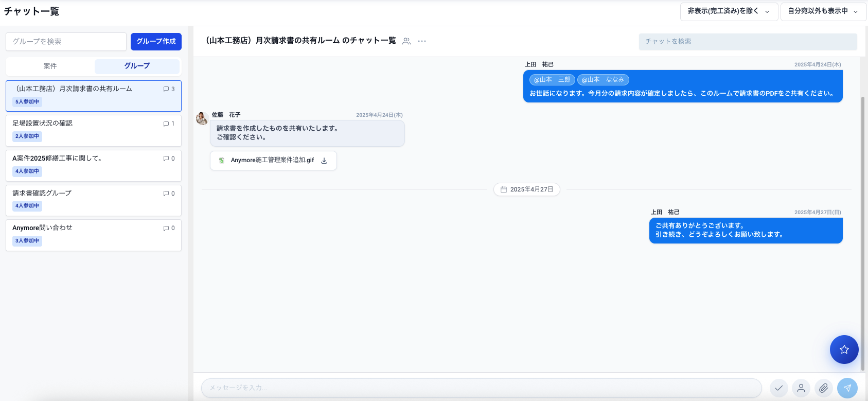Screen dimensions: 868x401
Task: Click the グループ作成 button
Action: click(156, 42)
